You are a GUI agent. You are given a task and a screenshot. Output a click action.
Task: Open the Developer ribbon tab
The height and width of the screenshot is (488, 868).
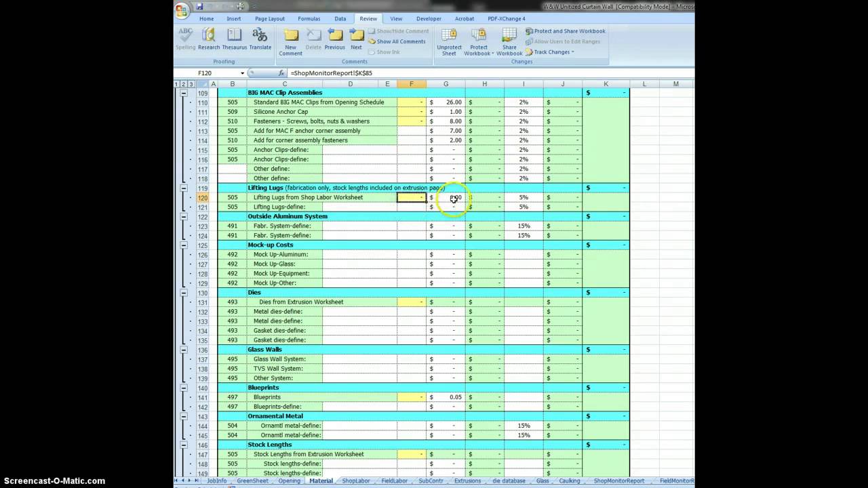429,19
